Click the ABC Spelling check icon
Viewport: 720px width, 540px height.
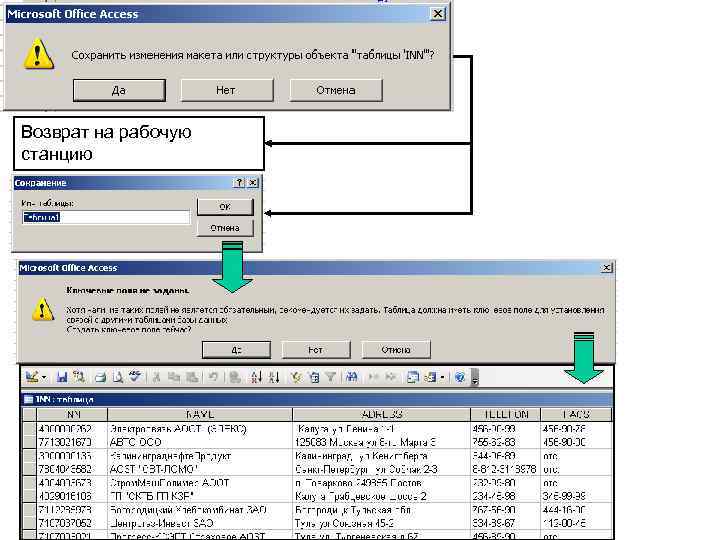(x=135, y=377)
